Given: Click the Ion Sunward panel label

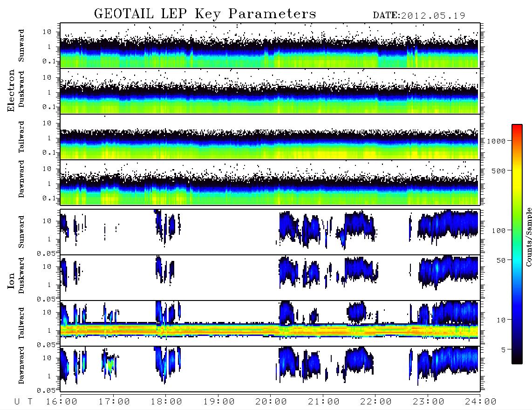Looking at the screenshot, I should click(x=21, y=232).
